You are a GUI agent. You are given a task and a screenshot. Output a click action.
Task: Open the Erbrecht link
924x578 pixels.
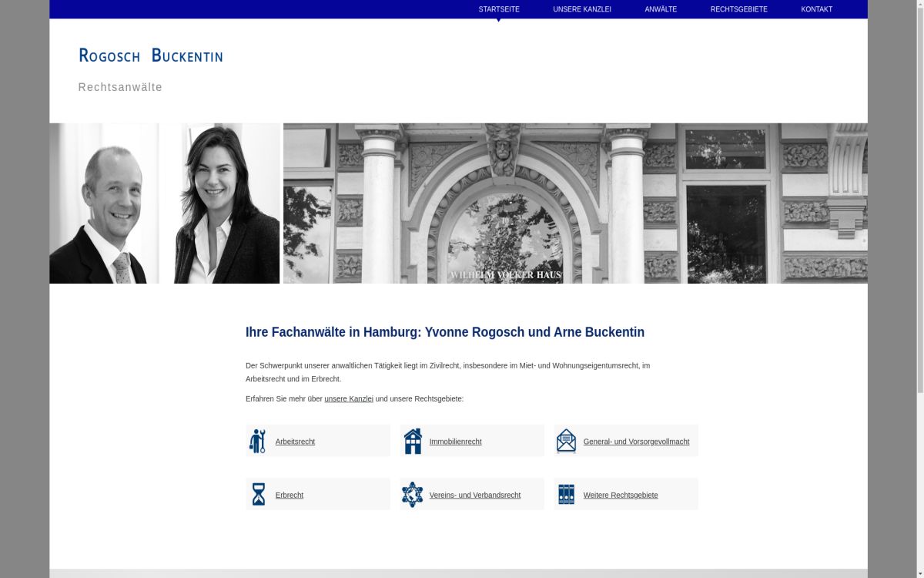(x=290, y=496)
